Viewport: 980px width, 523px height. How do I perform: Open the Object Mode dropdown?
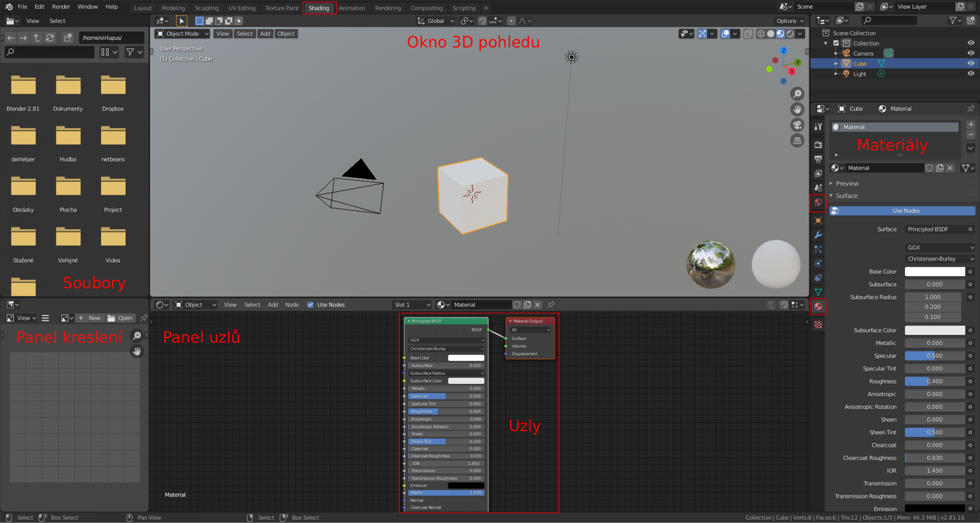click(x=182, y=33)
